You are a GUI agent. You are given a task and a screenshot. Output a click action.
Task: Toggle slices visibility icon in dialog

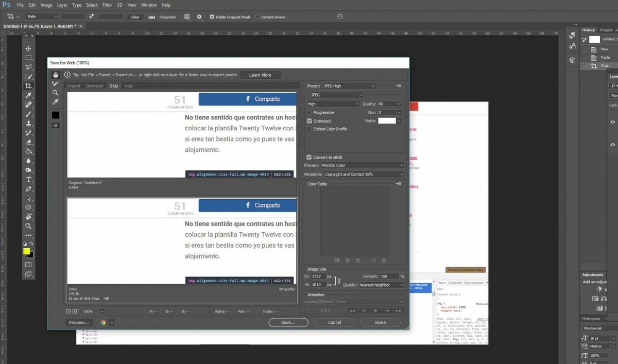(x=55, y=125)
